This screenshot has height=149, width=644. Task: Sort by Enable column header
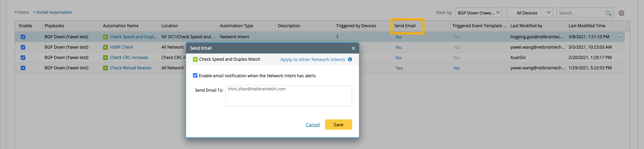pos(26,26)
